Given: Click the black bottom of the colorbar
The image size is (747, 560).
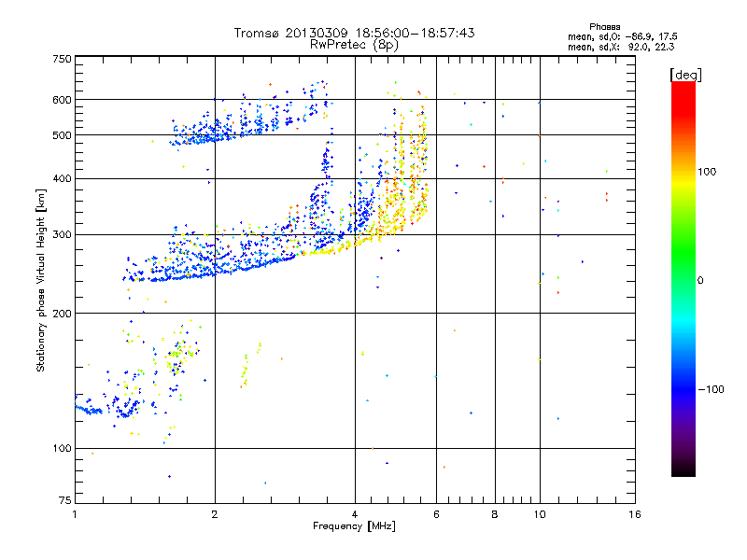Looking at the screenshot, I should tap(684, 469).
